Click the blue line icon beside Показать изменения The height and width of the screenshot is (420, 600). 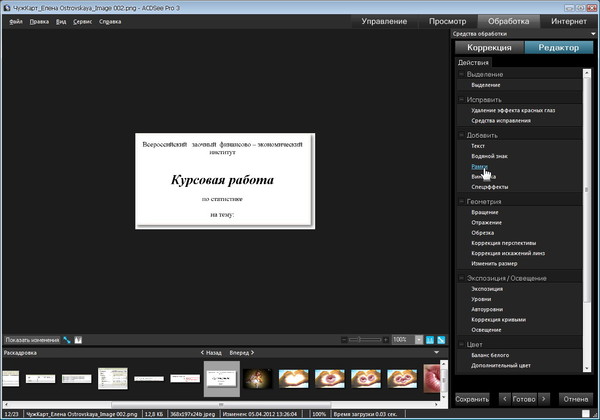coord(67,340)
